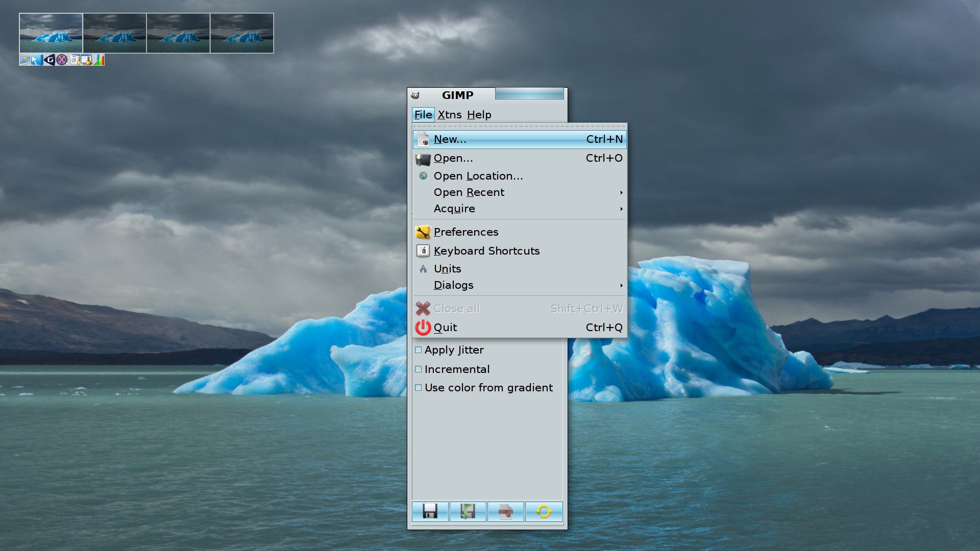Click the red power icon beside Quit
This screenshot has height=551, width=980.
point(423,327)
